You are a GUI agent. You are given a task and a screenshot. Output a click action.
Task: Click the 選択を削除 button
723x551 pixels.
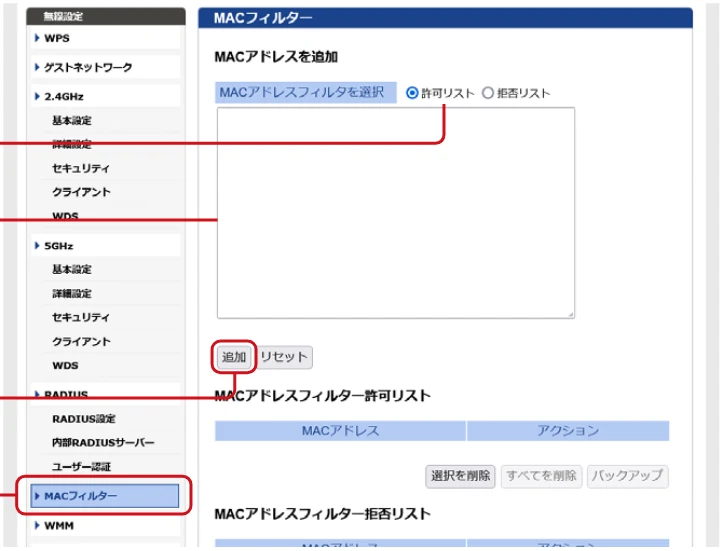[460, 476]
